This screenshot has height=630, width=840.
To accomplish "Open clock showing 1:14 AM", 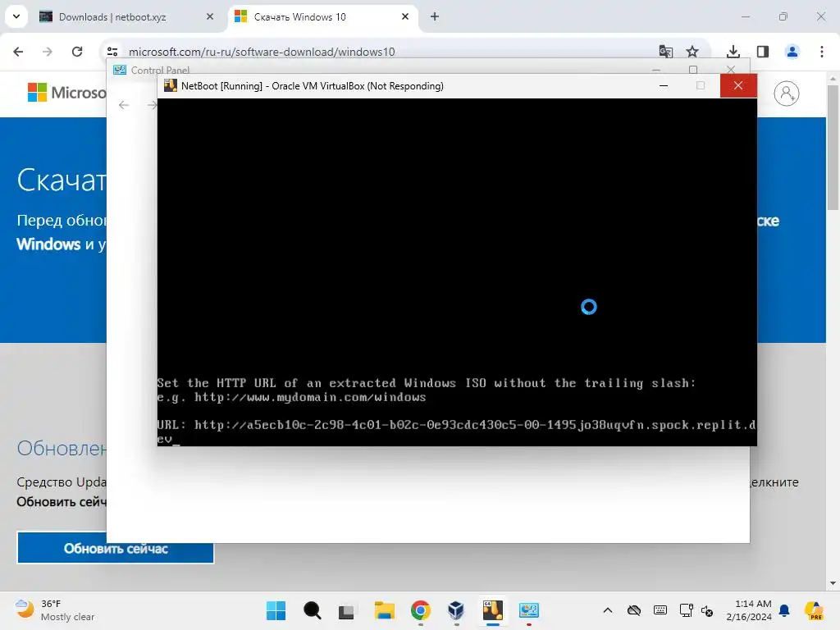I will 748,610.
